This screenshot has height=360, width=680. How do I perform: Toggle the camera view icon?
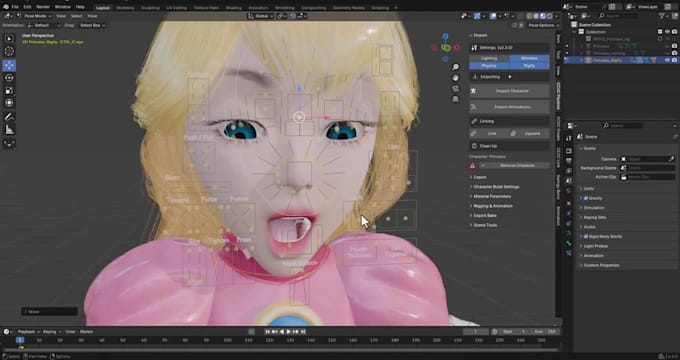(455, 88)
